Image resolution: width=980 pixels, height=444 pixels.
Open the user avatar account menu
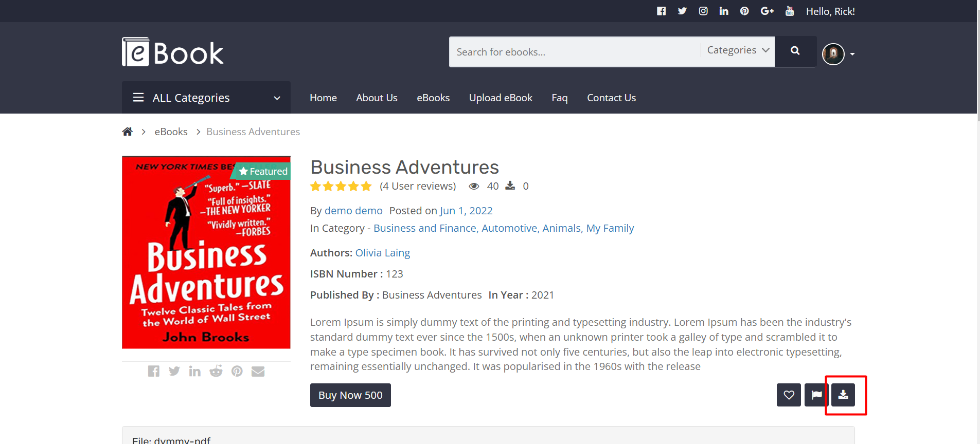click(838, 54)
